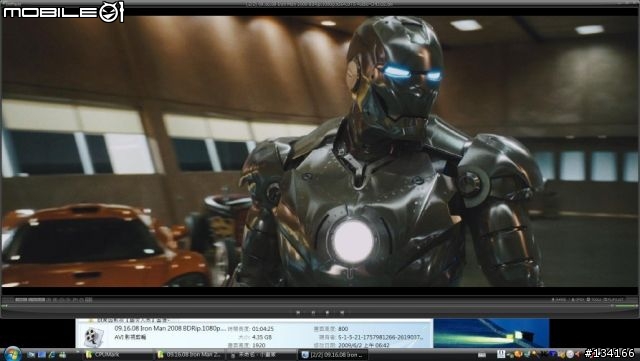Click the owner value 'S-1-5-21-1757981266-2619037..'

pos(381,337)
